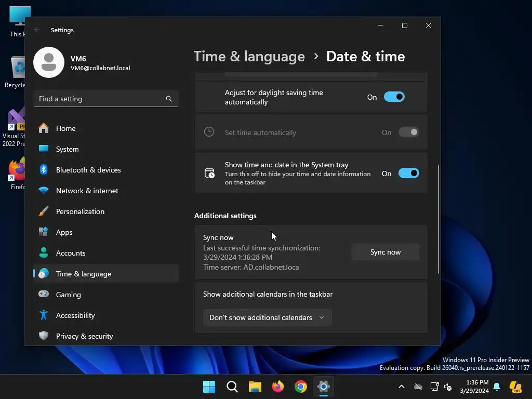Click the VM6 profile avatar
The height and width of the screenshot is (399, 532).
[x=49, y=62]
